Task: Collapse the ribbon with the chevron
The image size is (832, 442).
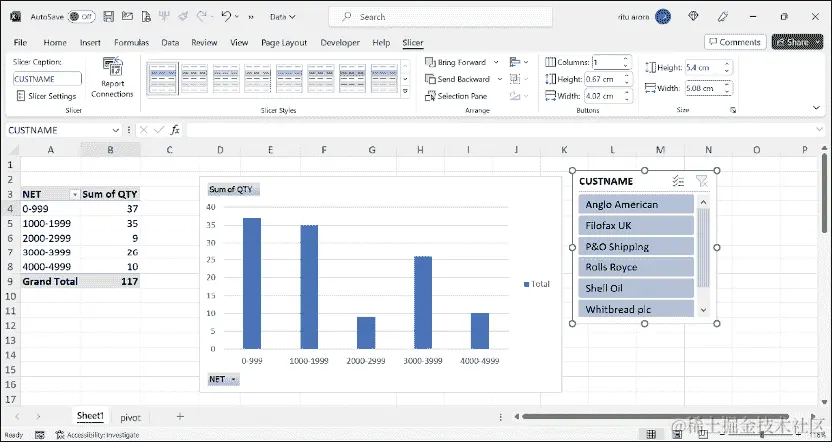Action: [x=817, y=108]
